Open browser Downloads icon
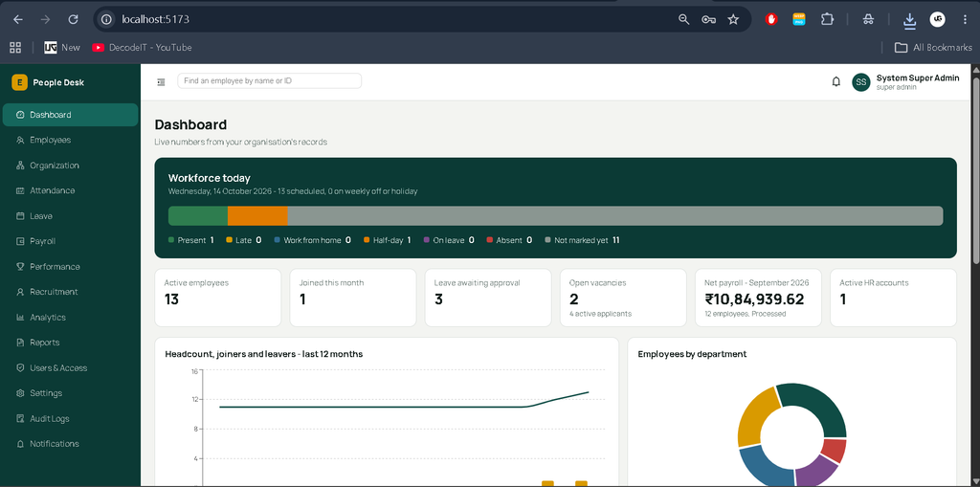980x487 pixels. point(909,21)
